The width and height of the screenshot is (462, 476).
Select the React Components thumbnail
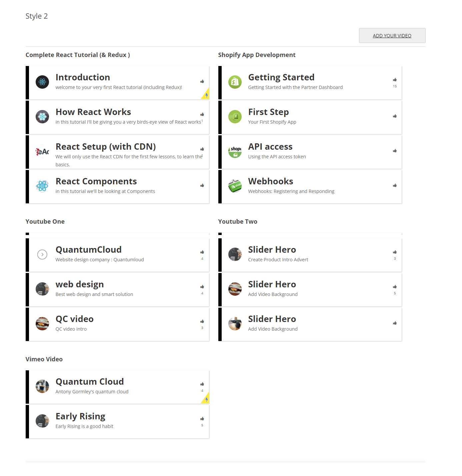[x=42, y=186]
